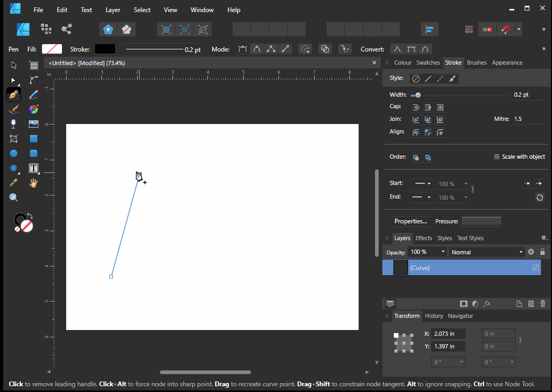The width and height of the screenshot is (552, 392).
Task: Select the Vector Brush tool
Action: 13,109
